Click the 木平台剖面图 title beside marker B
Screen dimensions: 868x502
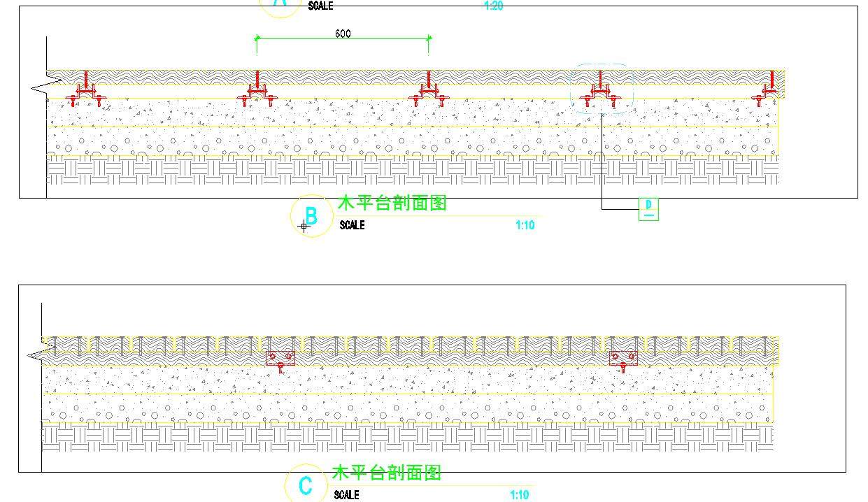click(x=392, y=203)
